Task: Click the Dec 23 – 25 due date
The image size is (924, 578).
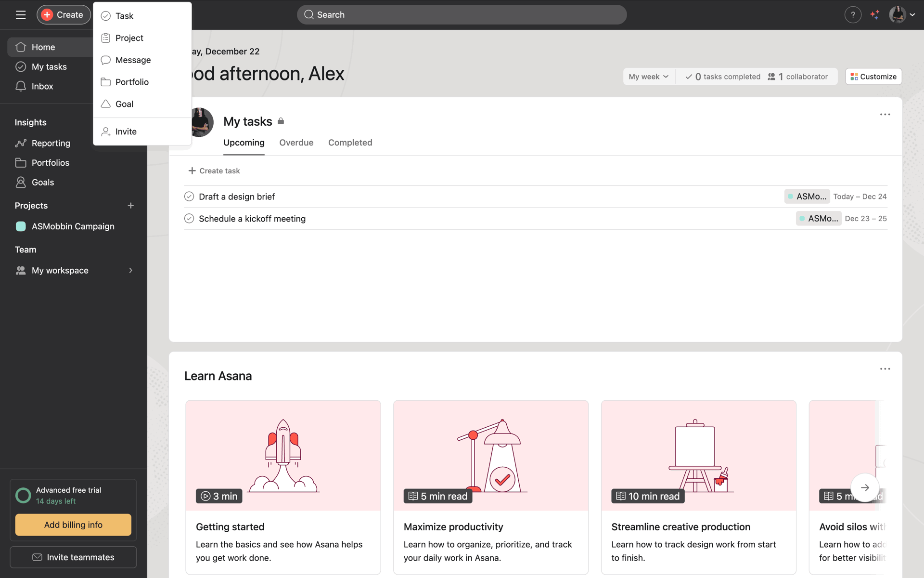Action: (x=866, y=219)
